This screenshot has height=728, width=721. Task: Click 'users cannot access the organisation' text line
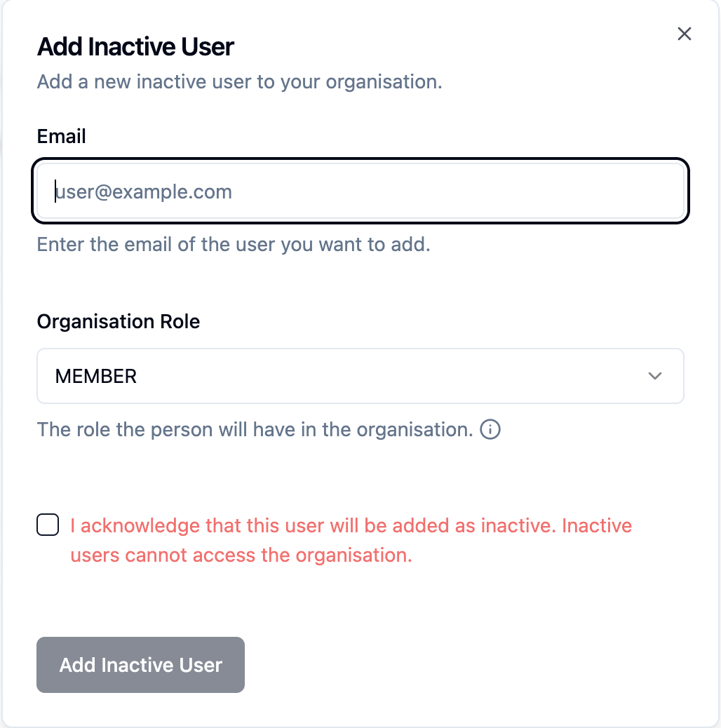241,555
